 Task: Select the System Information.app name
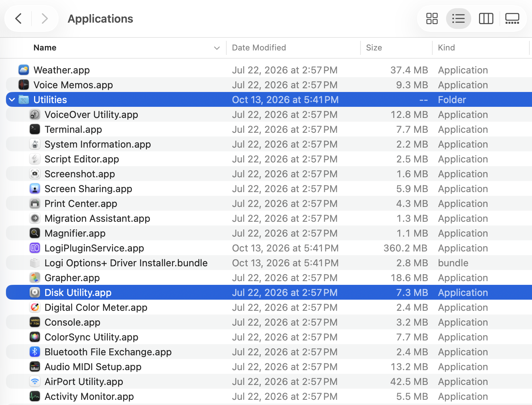point(97,144)
